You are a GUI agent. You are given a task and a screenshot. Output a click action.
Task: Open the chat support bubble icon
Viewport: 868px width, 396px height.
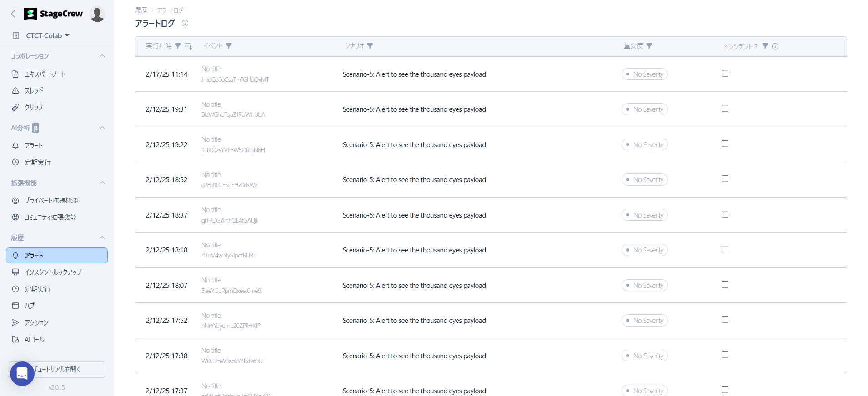click(x=22, y=373)
